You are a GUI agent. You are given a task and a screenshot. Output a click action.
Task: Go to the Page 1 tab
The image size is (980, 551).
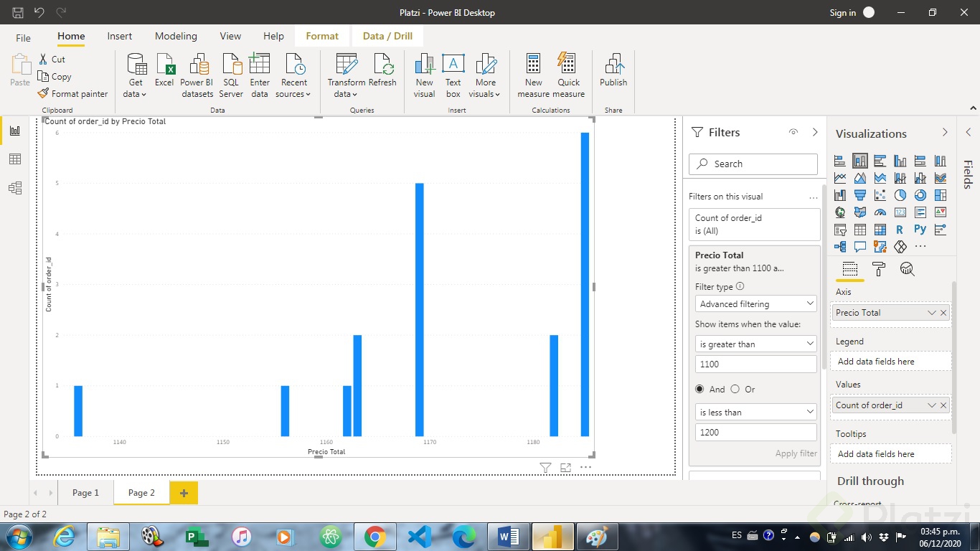pos(85,493)
